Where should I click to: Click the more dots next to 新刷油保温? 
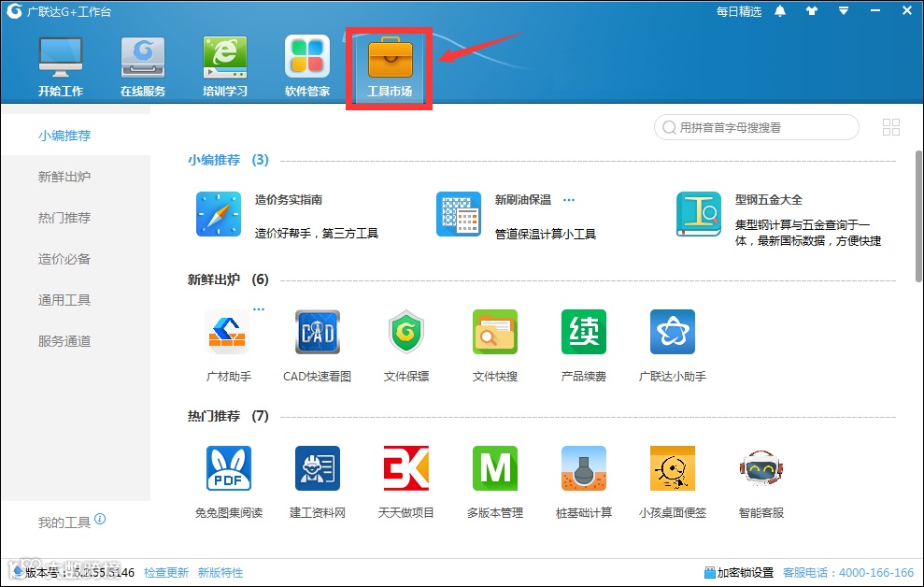(x=569, y=200)
